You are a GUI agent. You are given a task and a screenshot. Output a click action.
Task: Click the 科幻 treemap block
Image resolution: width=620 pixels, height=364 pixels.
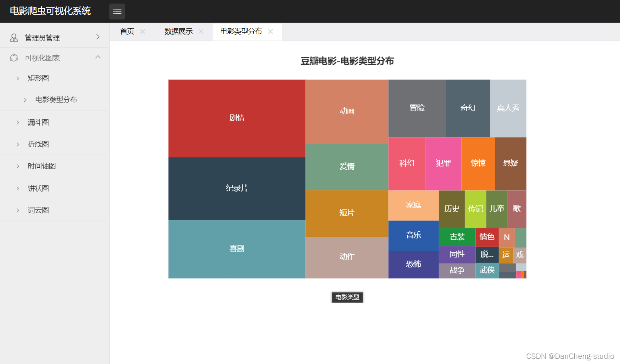coord(407,164)
